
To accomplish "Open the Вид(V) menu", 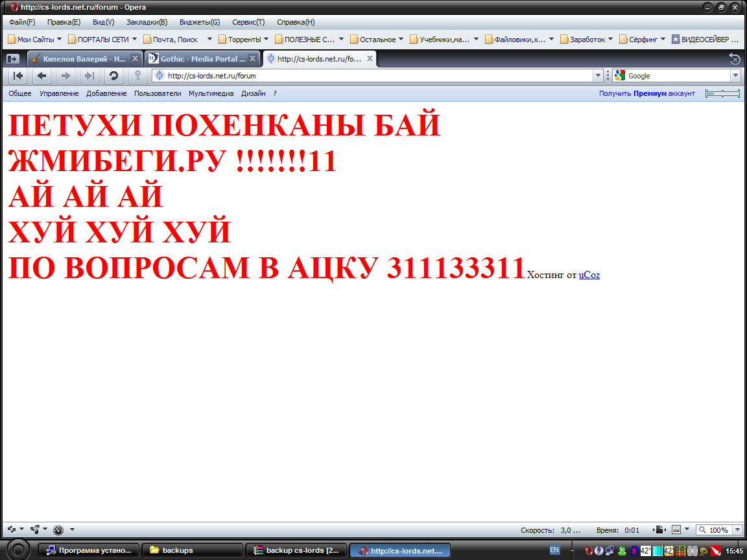I will point(103,22).
